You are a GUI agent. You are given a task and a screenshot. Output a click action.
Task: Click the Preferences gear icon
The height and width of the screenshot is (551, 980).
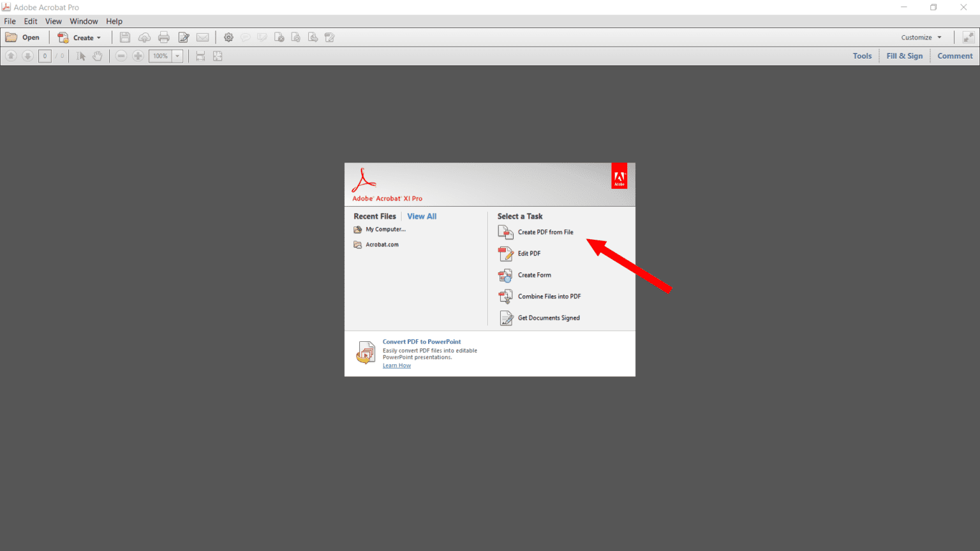(228, 38)
